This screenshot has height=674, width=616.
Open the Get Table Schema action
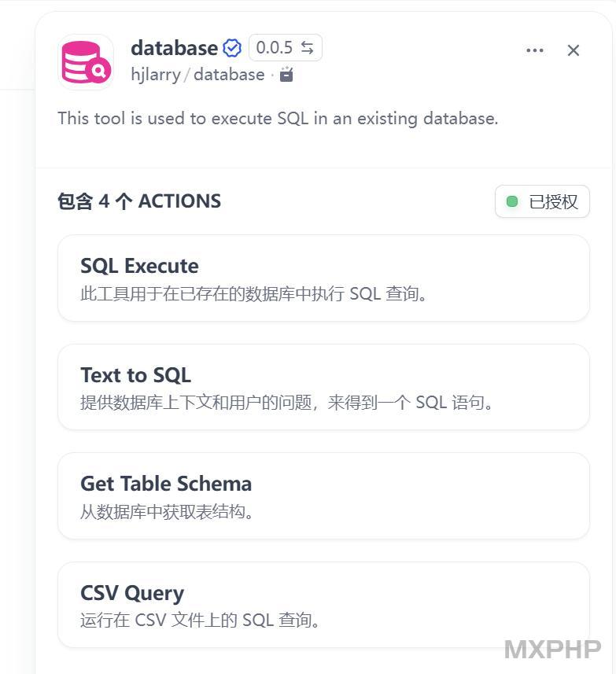[x=323, y=495]
